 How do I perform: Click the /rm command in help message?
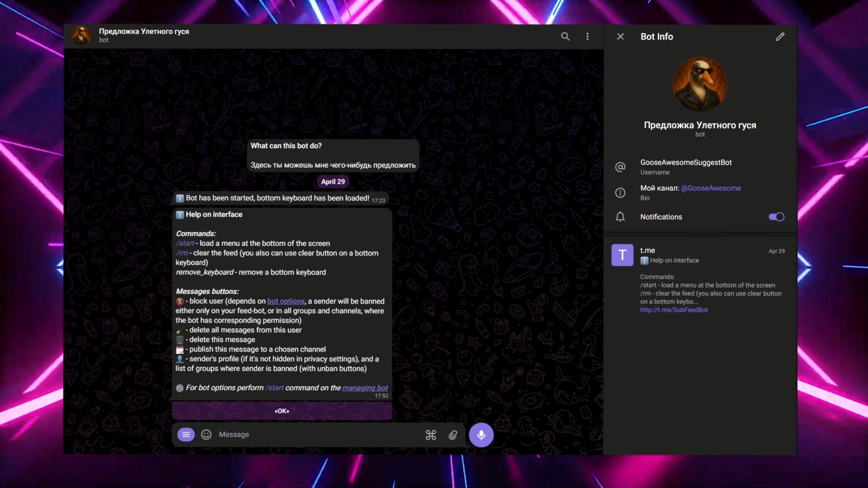[x=182, y=253]
